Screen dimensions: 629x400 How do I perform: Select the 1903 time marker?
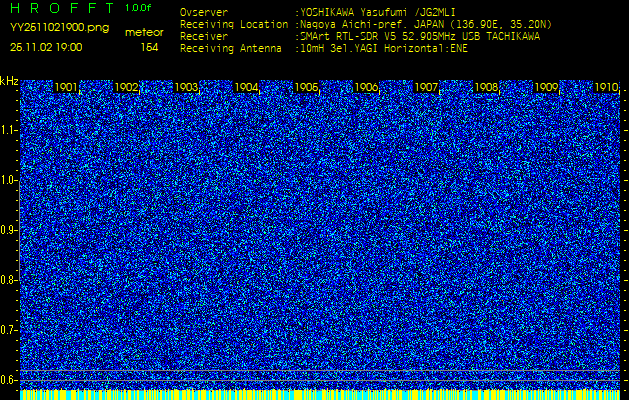point(187,88)
